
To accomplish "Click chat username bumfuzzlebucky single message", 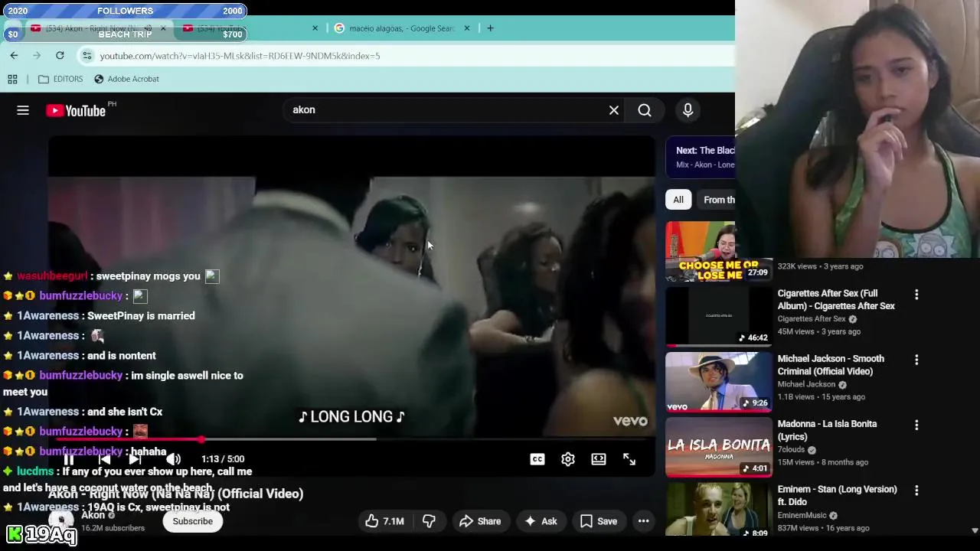I will 81,375.
